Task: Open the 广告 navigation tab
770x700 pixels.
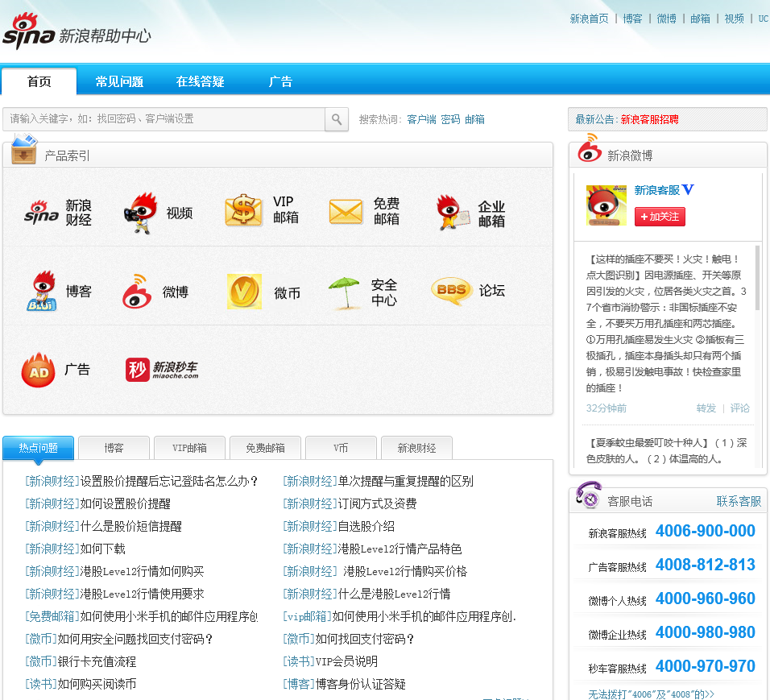Action: 280,81
